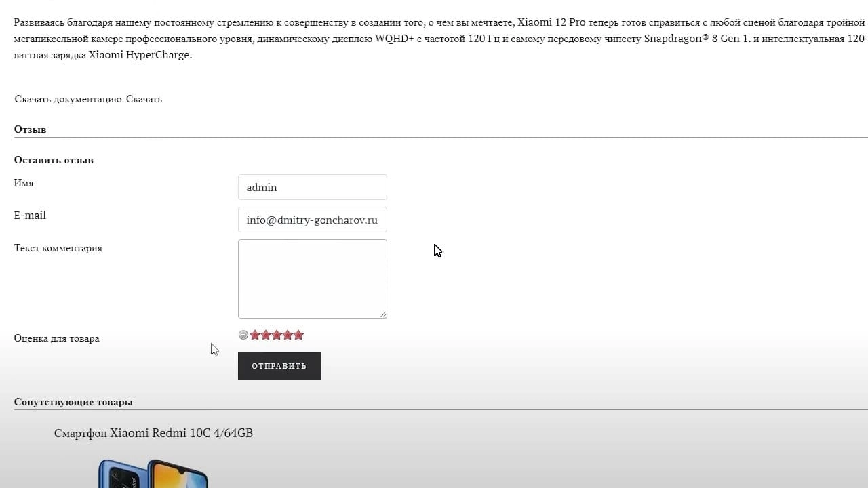Select the Отзыв section heading
Screen dimensions: 868x488
tap(30, 129)
